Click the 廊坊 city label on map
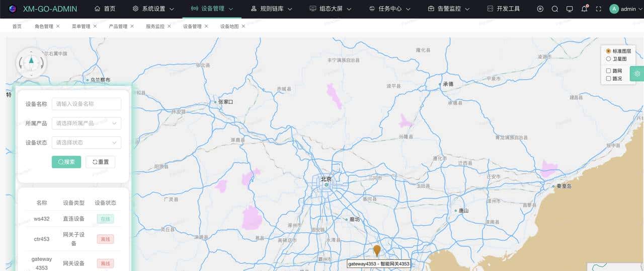Screen dimensions: 644x271 [356, 219]
